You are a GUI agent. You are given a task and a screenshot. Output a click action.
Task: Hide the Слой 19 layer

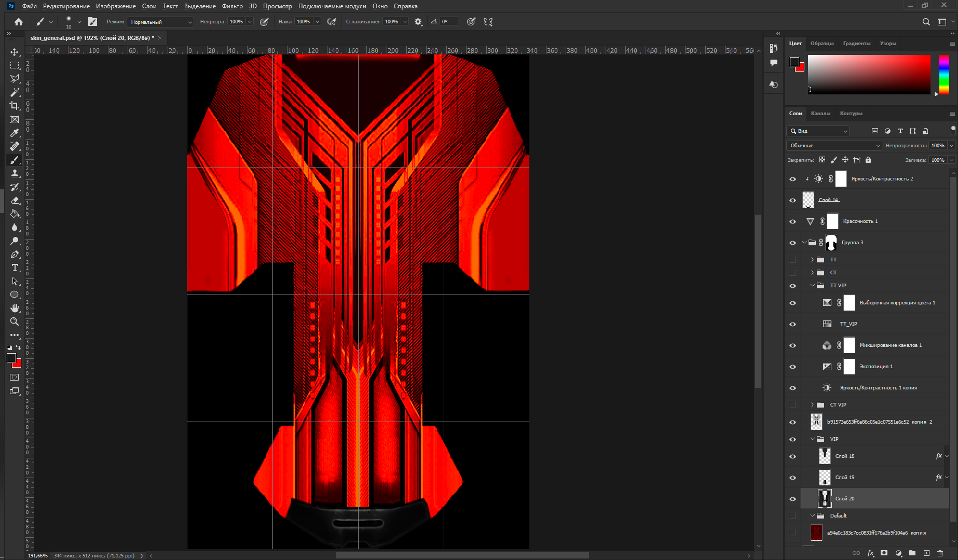(x=792, y=478)
